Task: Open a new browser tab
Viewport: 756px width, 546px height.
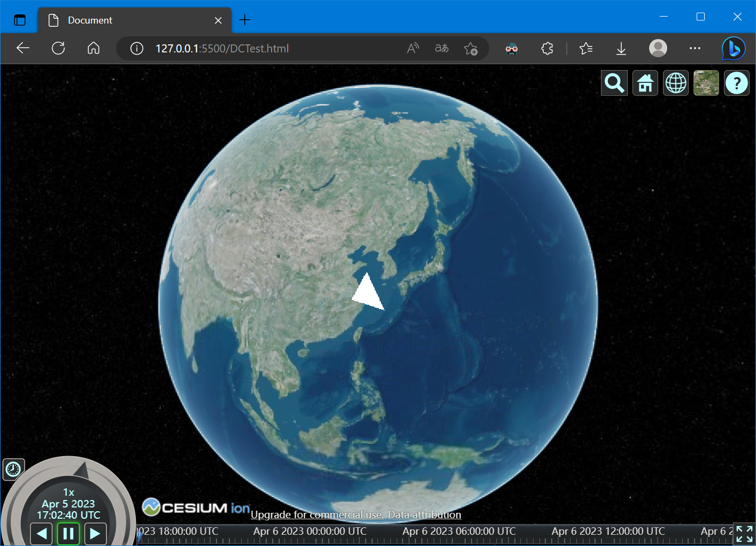Action: pyautogui.click(x=245, y=20)
